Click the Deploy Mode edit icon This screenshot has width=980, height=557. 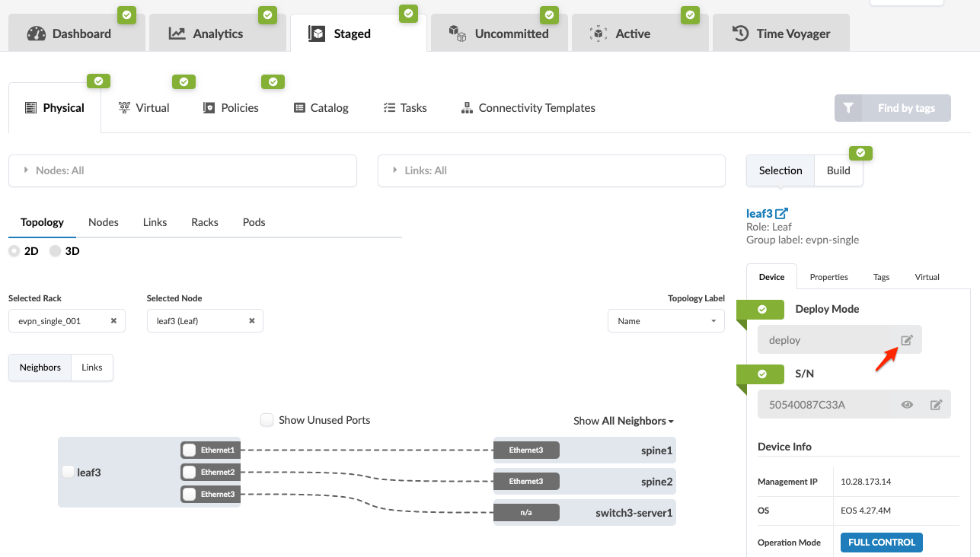coord(906,340)
